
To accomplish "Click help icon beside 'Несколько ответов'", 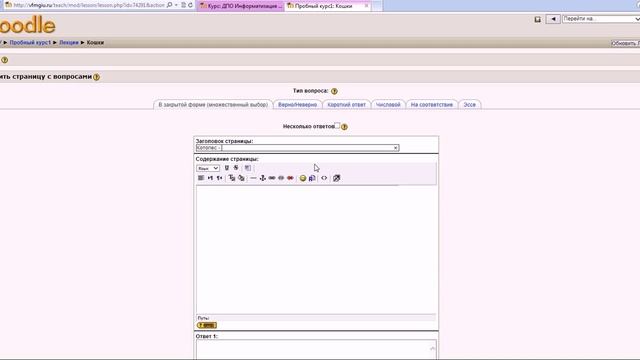I will (344, 127).
